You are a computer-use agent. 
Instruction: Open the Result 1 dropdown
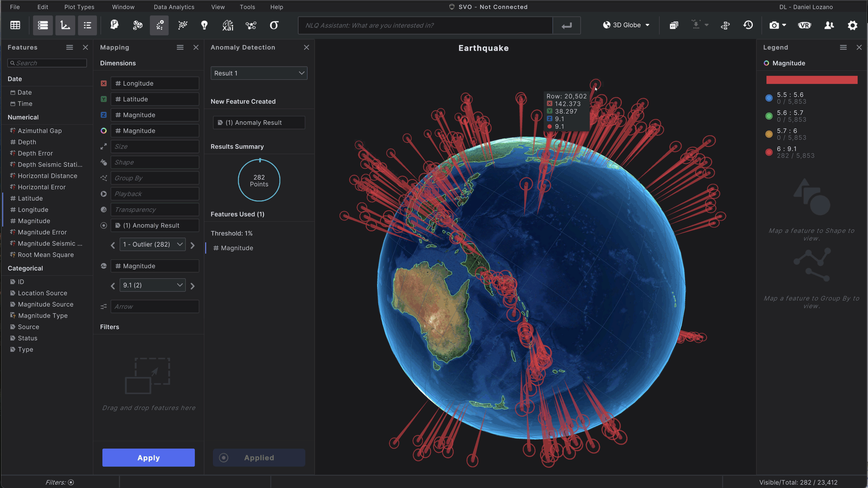(259, 73)
